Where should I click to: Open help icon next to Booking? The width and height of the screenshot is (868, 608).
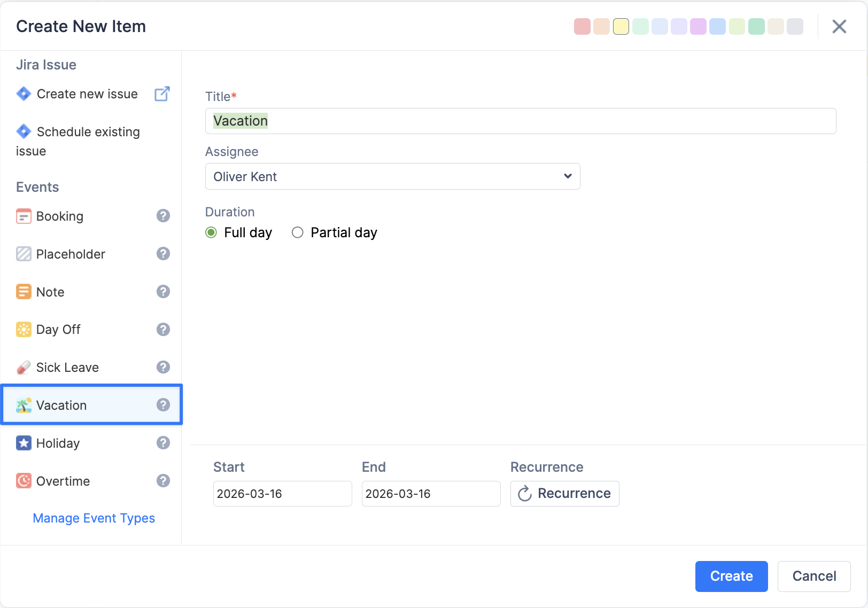(x=163, y=216)
